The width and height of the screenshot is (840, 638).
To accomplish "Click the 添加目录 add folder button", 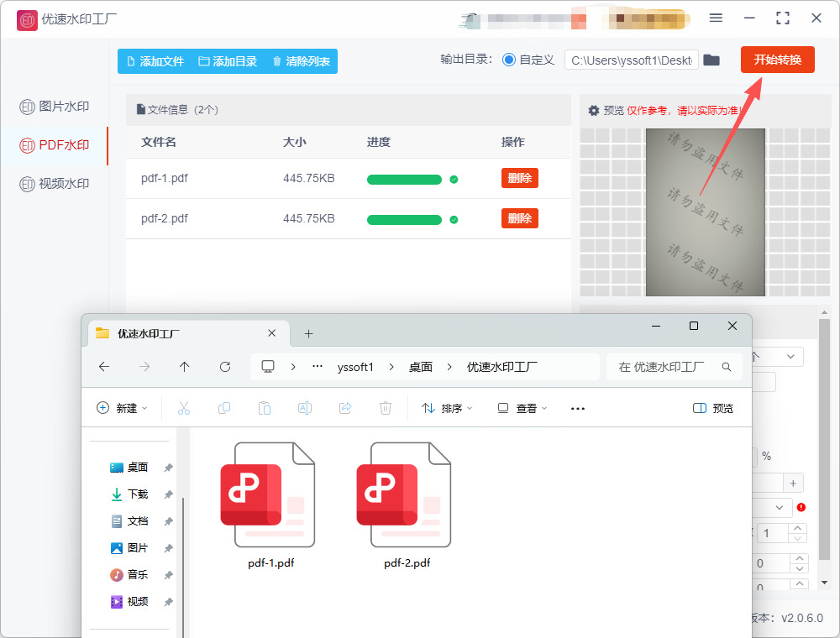I will coord(228,61).
